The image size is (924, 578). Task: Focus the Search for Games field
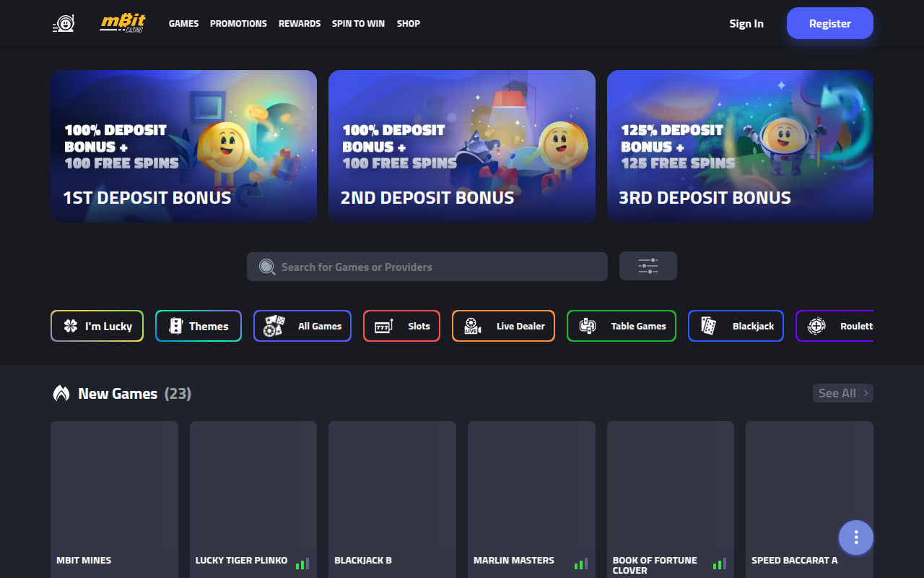[427, 267]
